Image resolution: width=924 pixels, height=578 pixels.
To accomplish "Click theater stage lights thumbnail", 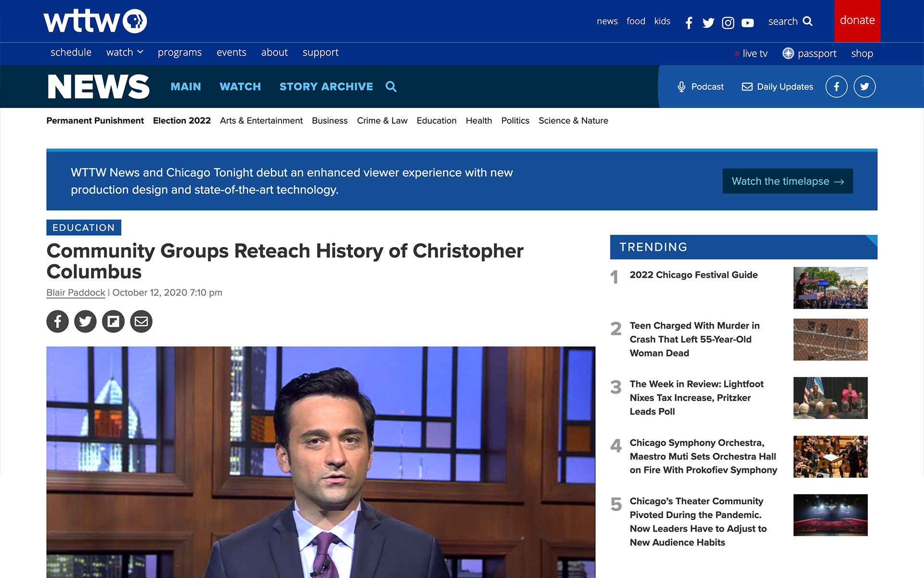I will (830, 515).
